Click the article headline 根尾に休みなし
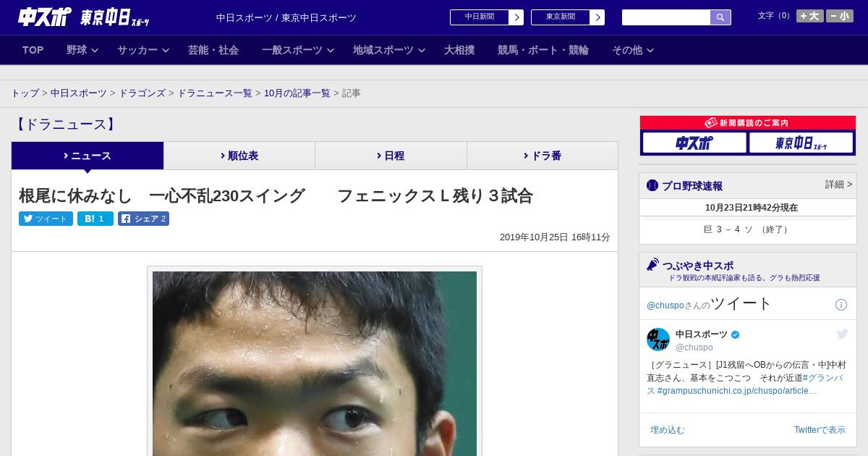The height and width of the screenshot is (456, 868). coord(276,195)
